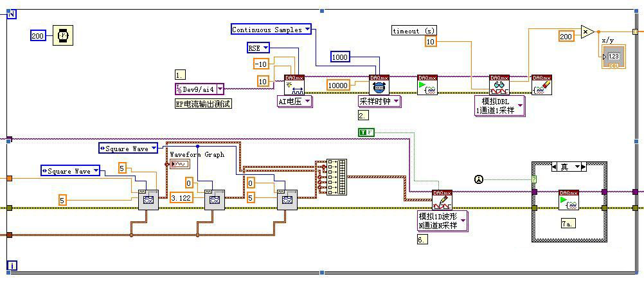Select DAQmx Start Task inside case structure
The width and height of the screenshot is (644, 281).
pyautogui.click(x=569, y=199)
